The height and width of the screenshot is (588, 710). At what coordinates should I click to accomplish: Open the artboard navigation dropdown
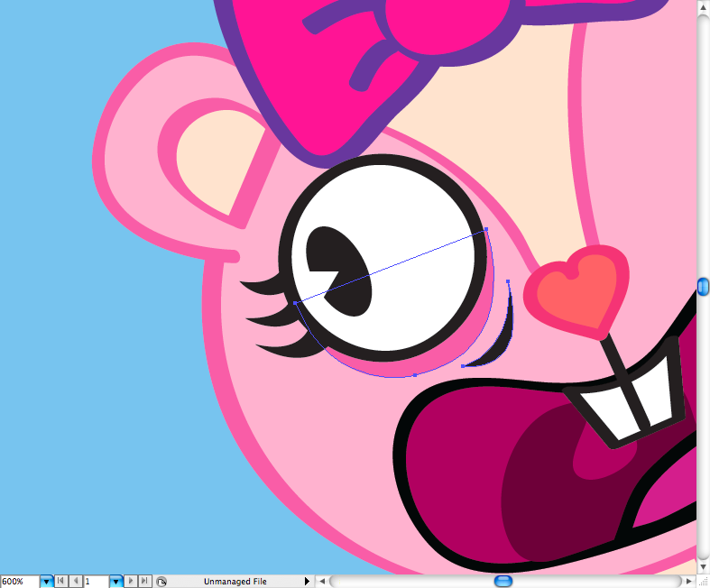[115, 582]
